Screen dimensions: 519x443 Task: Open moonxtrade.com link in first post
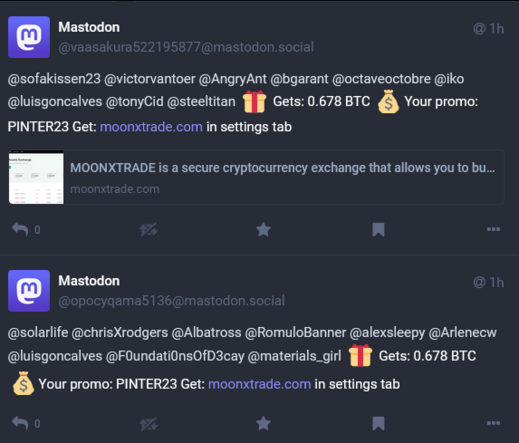click(x=151, y=127)
